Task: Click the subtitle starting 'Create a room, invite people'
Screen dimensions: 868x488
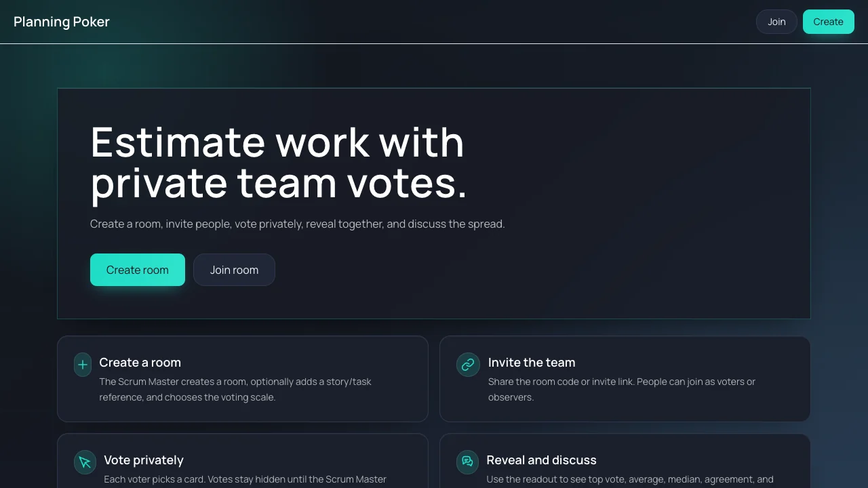Action: tap(298, 224)
